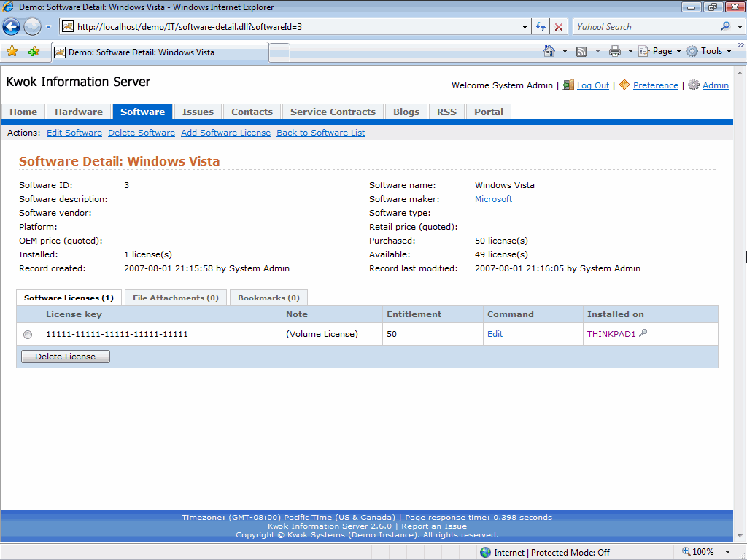Select the Software Licenses (1) tab
Image resolution: width=747 pixels, height=560 pixels.
pyautogui.click(x=69, y=297)
